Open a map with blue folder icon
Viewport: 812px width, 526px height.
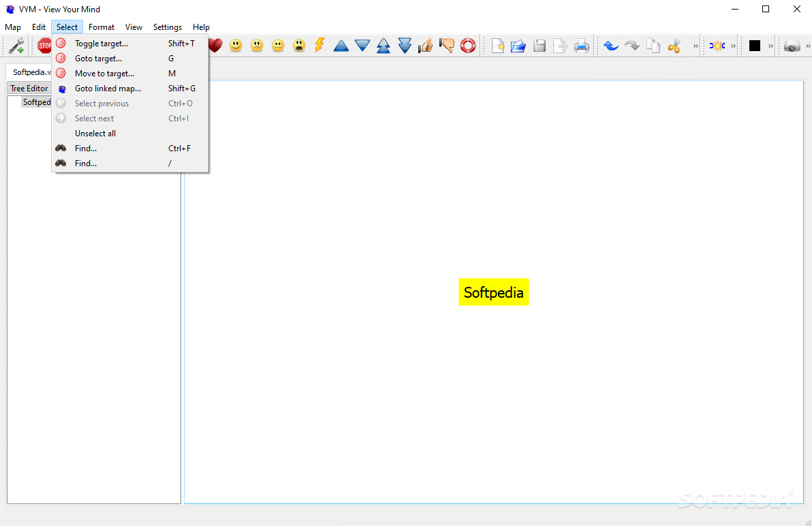click(518, 46)
